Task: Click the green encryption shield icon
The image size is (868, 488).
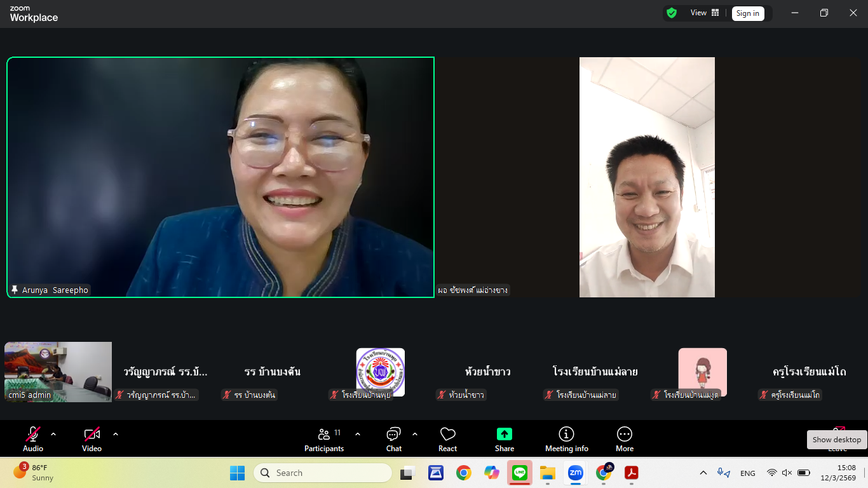Action: (671, 13)
